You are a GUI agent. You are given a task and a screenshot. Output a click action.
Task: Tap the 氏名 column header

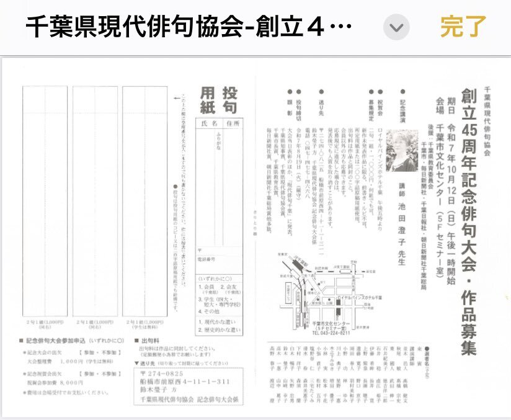[209, 123]
